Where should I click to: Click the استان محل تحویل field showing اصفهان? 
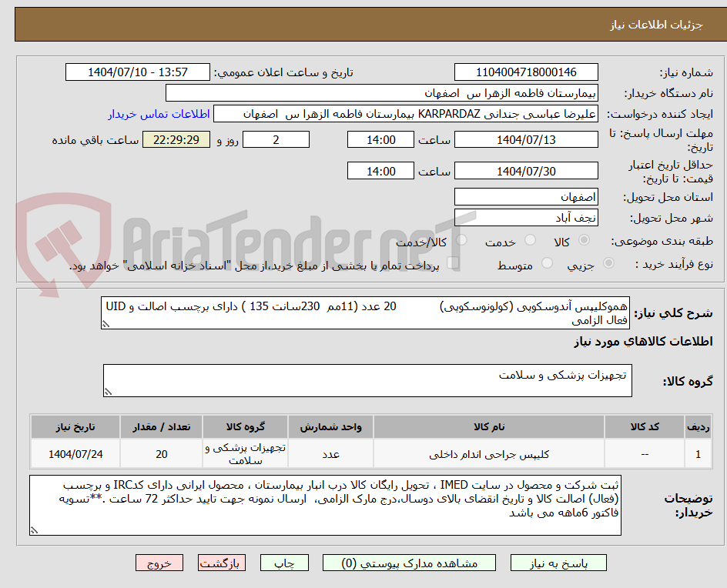(526, 197)
